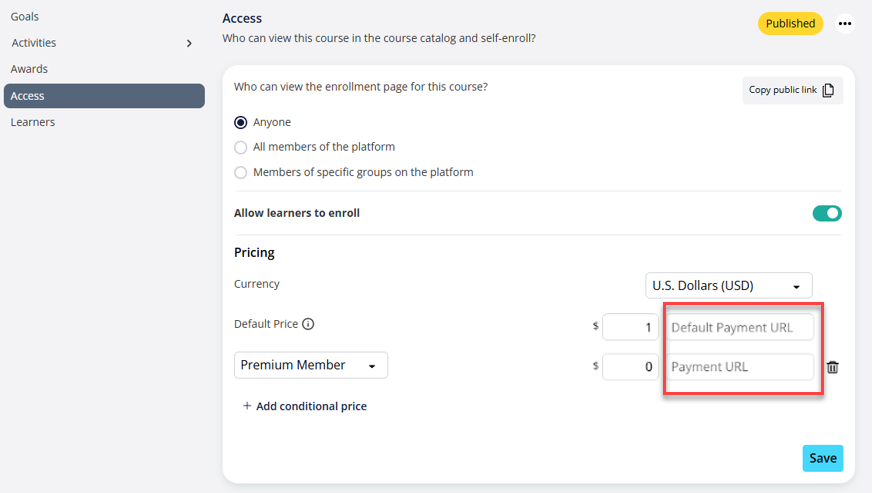This screenshot has height=493, width=876.
Task: Disable the Allow learners to enroll toggle
Action: pos(827,213)
